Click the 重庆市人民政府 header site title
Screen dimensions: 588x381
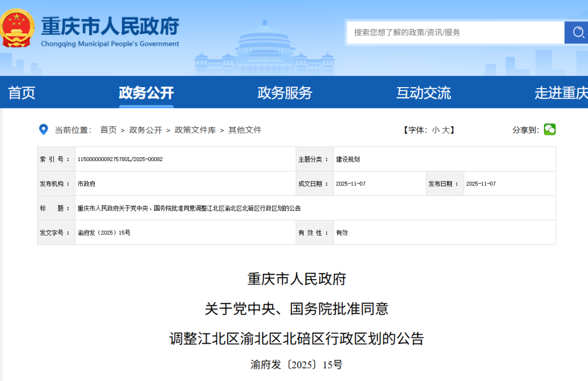coord(110,26)
